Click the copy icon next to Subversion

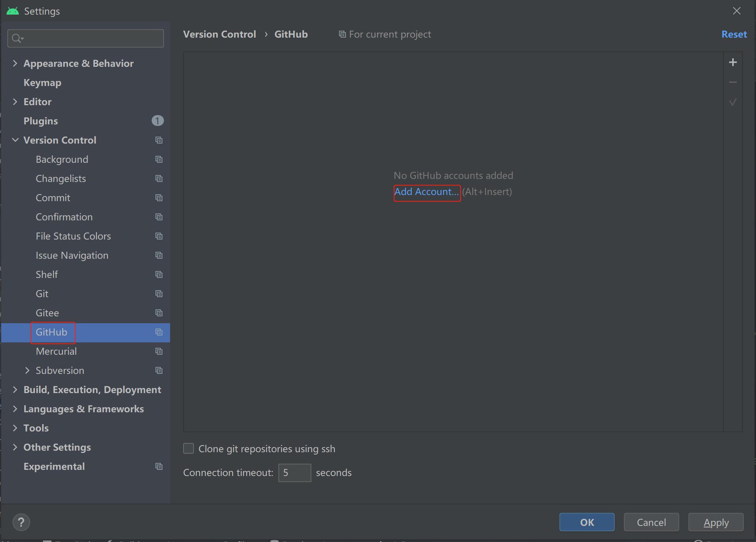click(158, 370)
